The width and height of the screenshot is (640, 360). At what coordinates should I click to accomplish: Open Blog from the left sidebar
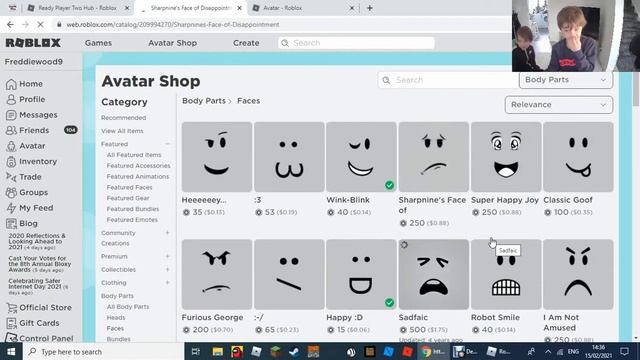22,223
